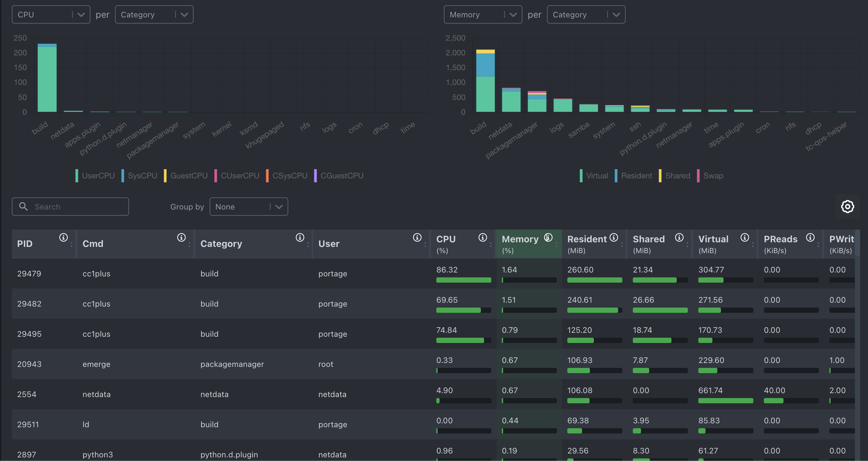868x461 pixels.
Task: Click the info icon on Category column
Action: [x=300, y=237]
